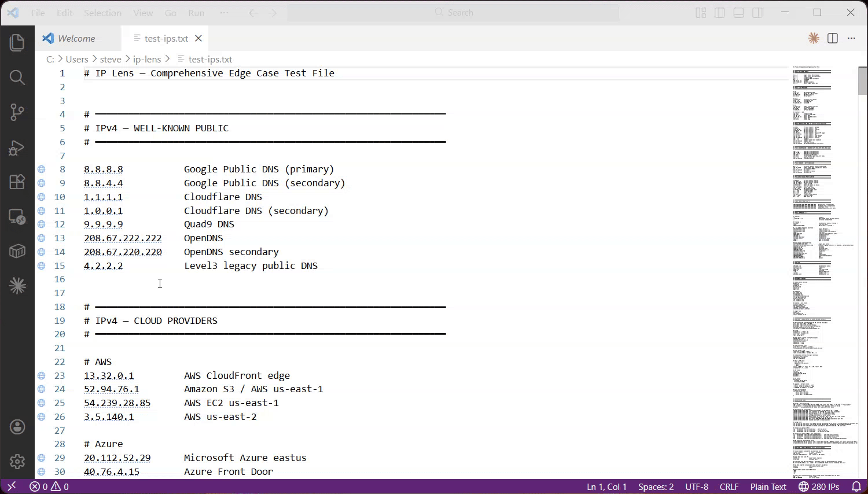Open the Selection menu

point(102,13)
